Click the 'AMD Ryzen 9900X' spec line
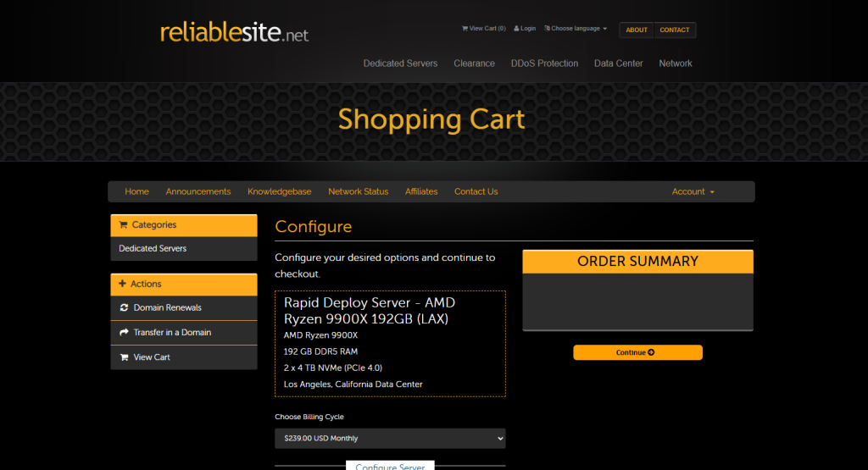868x470 pixels. point(320,335)
